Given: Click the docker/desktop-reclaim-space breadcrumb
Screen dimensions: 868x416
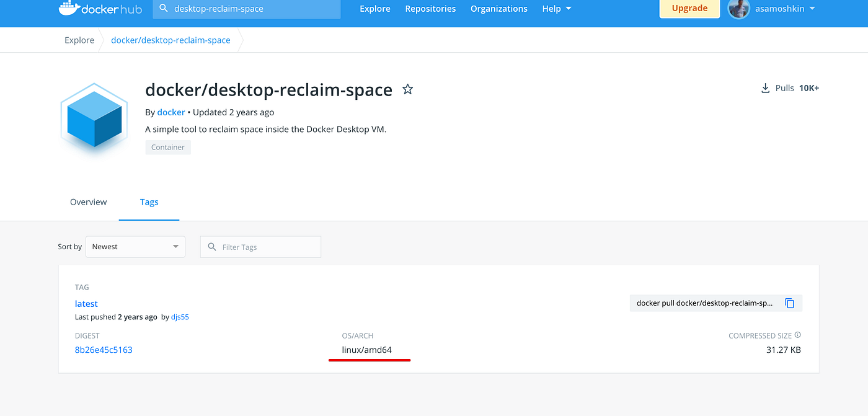Looking at the screenshot, I should (x=170, y=40).
